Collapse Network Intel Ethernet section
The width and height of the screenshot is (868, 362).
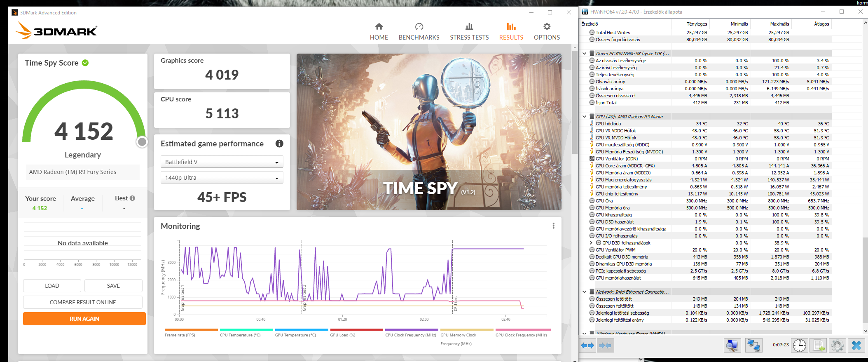pos(584,292)
